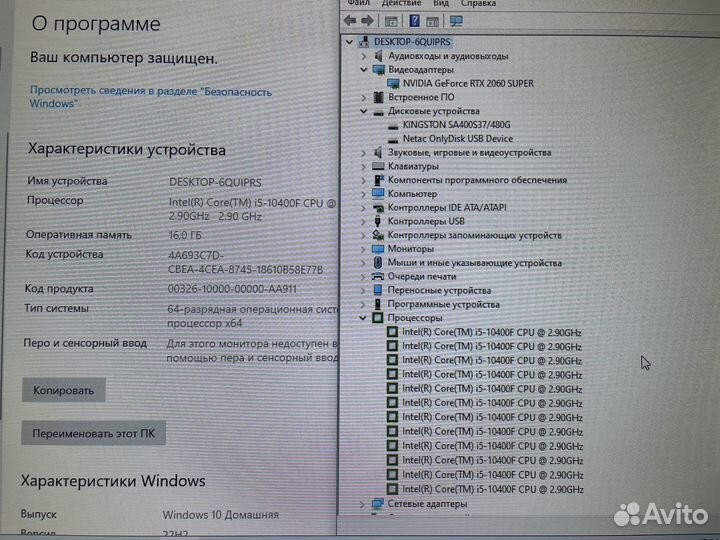
Task: Select Netac OnlyDisk USB Device
Action: [457, 139]
